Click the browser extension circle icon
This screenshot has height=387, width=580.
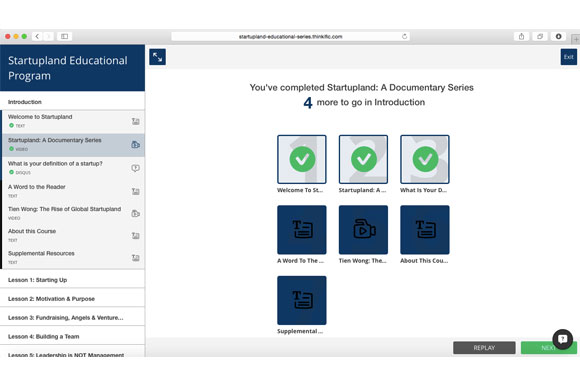559,36
